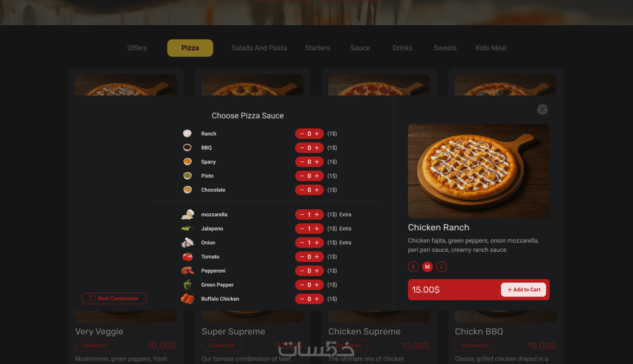Select medium pizza size M
The height and width of the screenshot is (364, 633).
tap(427, 267)
